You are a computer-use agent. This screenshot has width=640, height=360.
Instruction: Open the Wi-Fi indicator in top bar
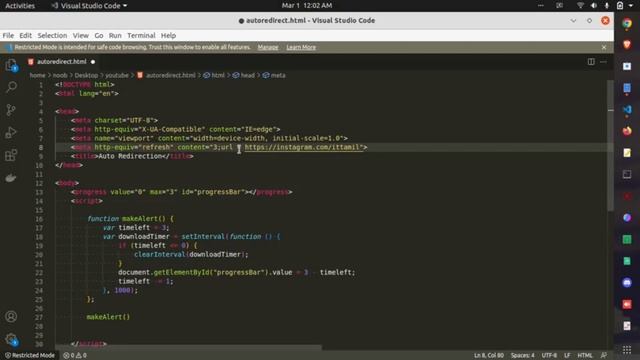click(x=580, y=5)
